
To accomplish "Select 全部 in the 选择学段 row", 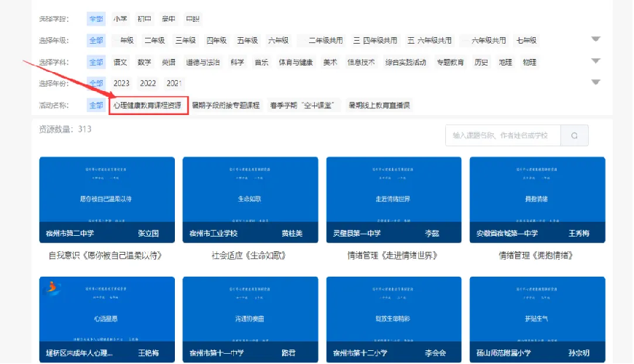I will pos(96,19).
